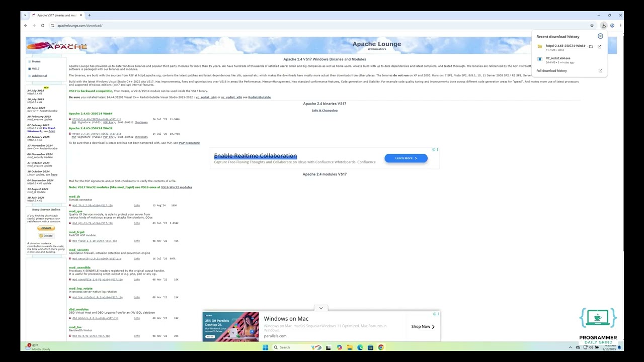This screenshot has width=644, height=362.
Task: Open Google Chrome from the taskbar
Action: tap(381, 347)
